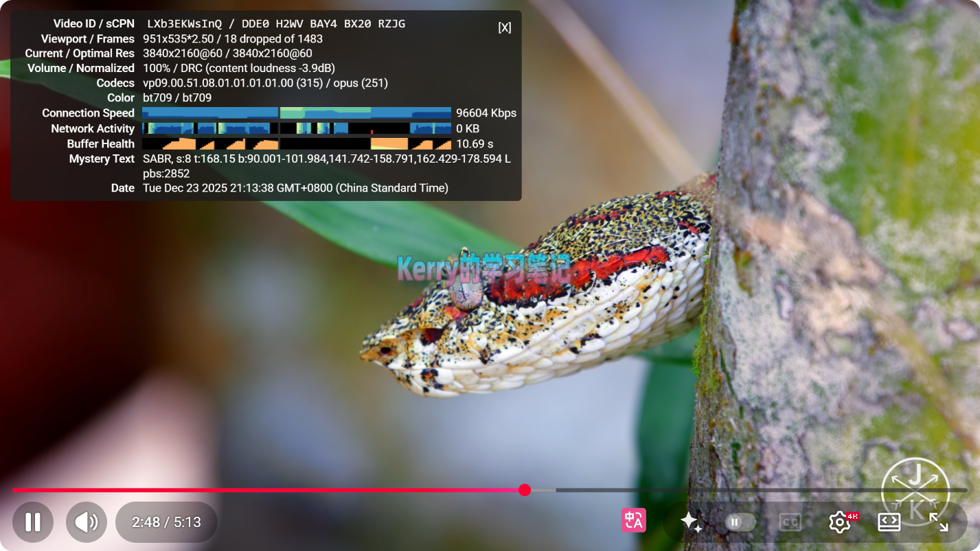The height and width of the screenshot is (551, 980).
Task: Toggle the autoplay switch
Action: click(740, 522)
